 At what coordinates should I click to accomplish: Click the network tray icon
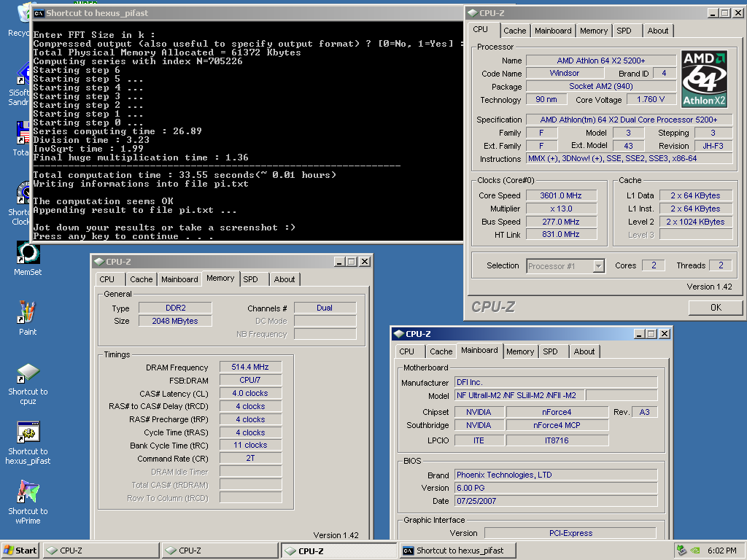(682, 551)
